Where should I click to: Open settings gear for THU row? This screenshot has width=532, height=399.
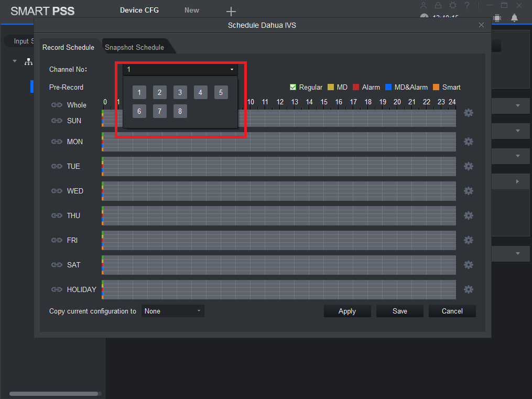pyautogui.click(x=468, y=215)
